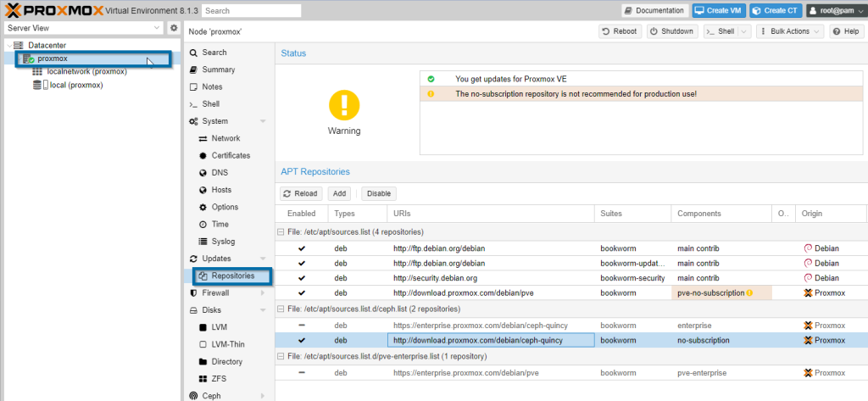Click Proxmox origin icon for pve-enterprise row

click(x=808, y=373)
